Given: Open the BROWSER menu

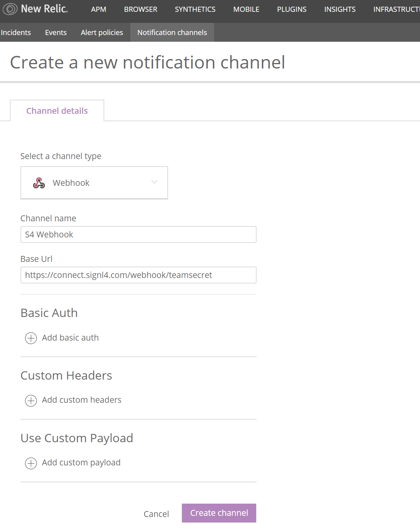Looking at the screenshot, I should tap(141, 9).
